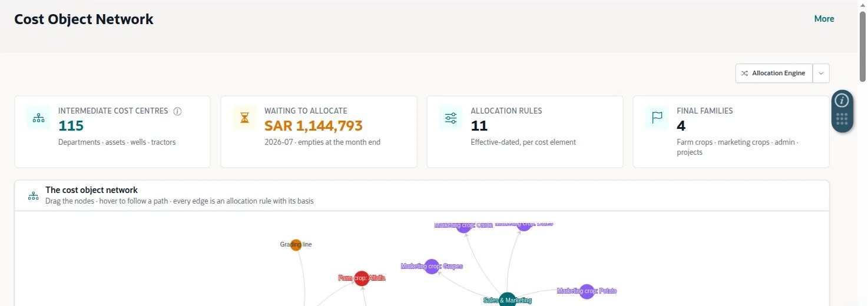Click the Final Families count 4
868x306 pixels.
click(x=681, y=126)
